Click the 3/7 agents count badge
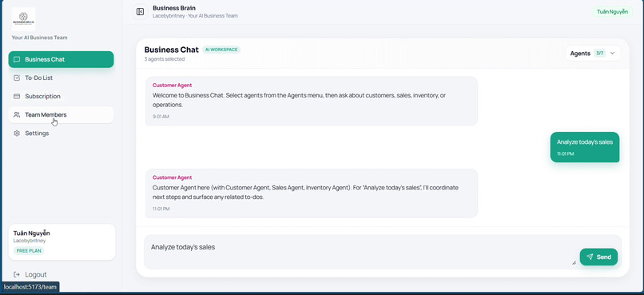Screen dimensions: 644x295 pos(600,54)
